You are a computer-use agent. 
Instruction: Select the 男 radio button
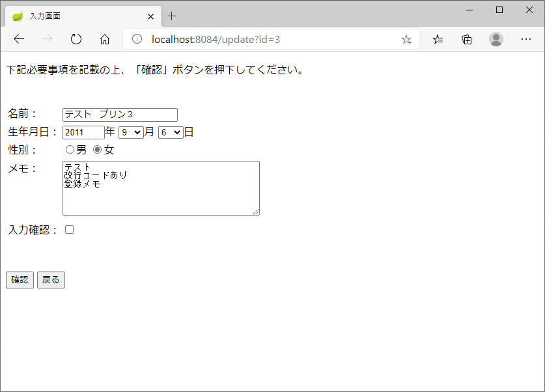(70, 150)
